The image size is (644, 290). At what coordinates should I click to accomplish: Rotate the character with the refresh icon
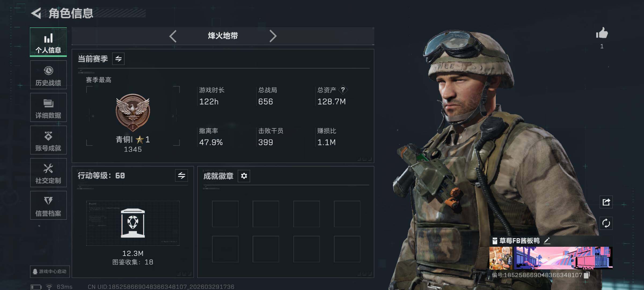606,223
